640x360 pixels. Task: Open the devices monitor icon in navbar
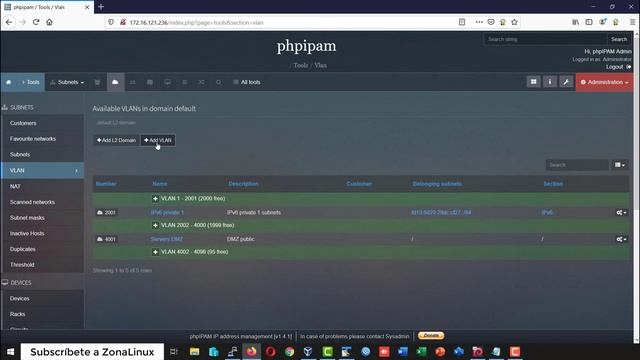(167, 82)
